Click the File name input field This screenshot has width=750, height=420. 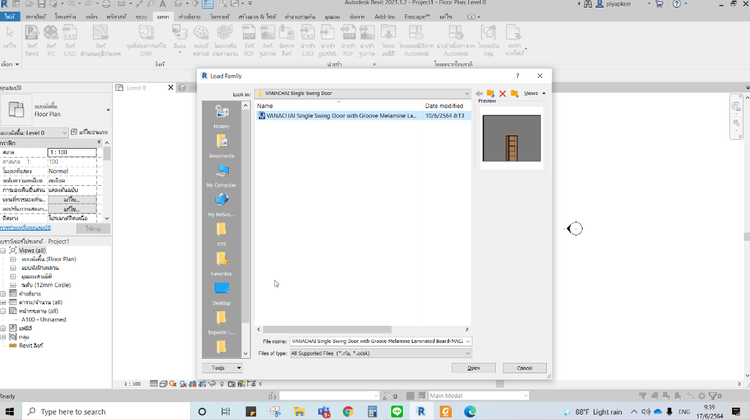(x=377, y=341)
